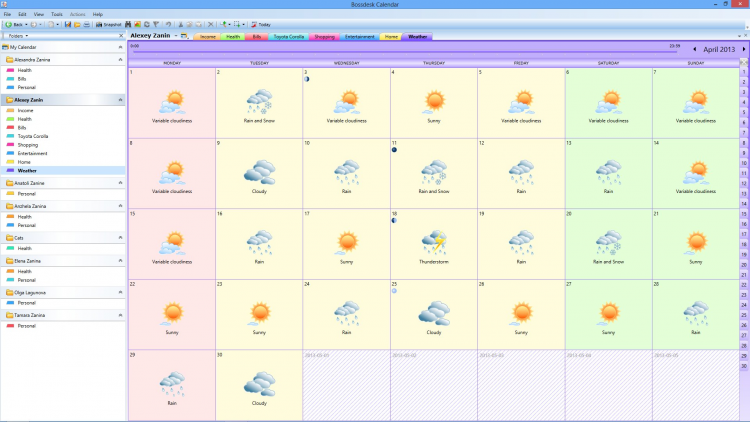Click the Rain and Snow icon on April 20
The image size is (750, 422).
[608, 243]
